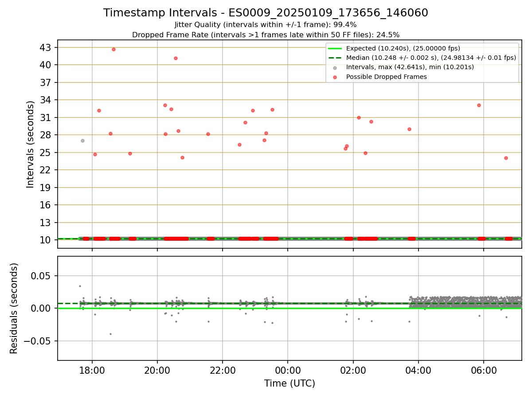Screen dimensions: 532x399
Task: Click the highest residual point near 0.03 before 18:00
Action: point(80,286)
